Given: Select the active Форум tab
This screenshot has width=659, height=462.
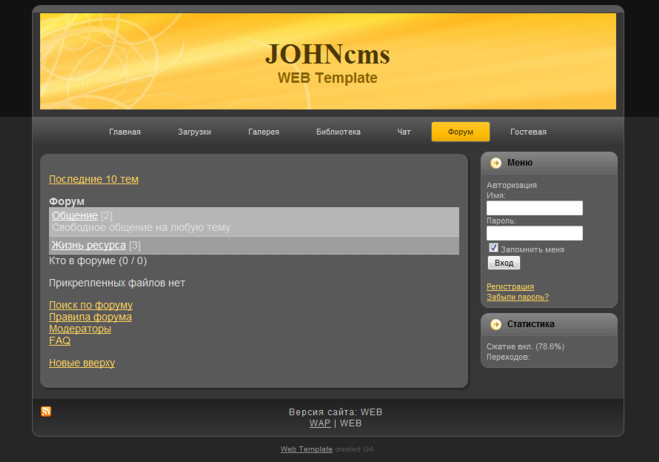Looking at the screenshot, I should (x=460, y=132).
